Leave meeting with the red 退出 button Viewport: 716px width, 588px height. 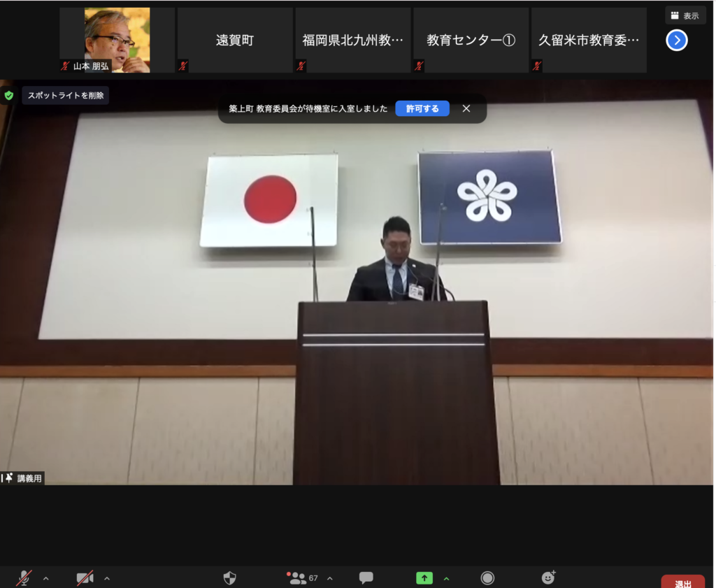(x=683, y=582)
